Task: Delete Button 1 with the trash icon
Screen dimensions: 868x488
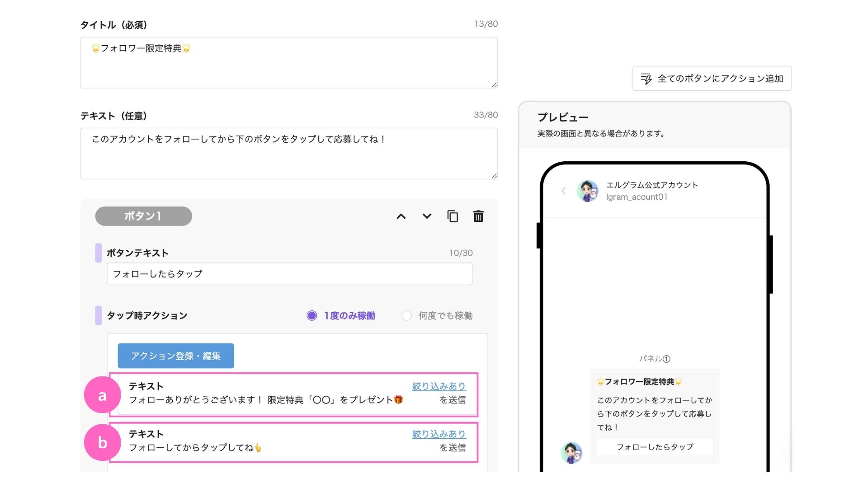Action: pos(478,216)
